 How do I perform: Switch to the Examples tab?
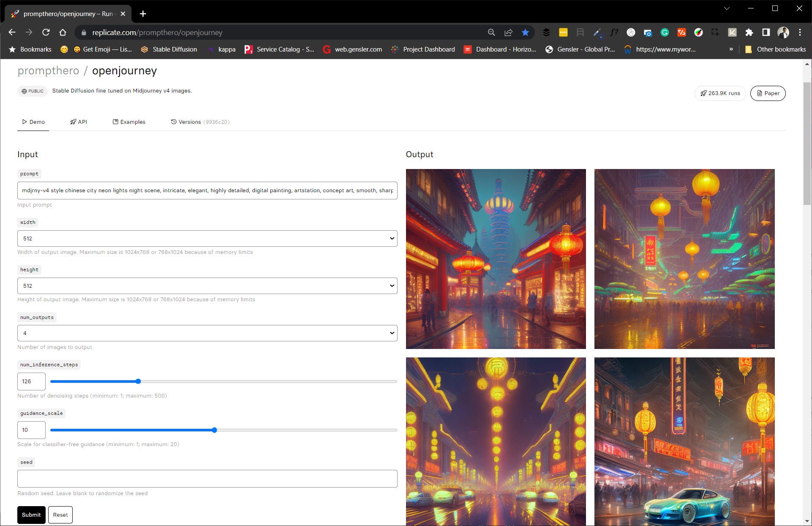129,122
